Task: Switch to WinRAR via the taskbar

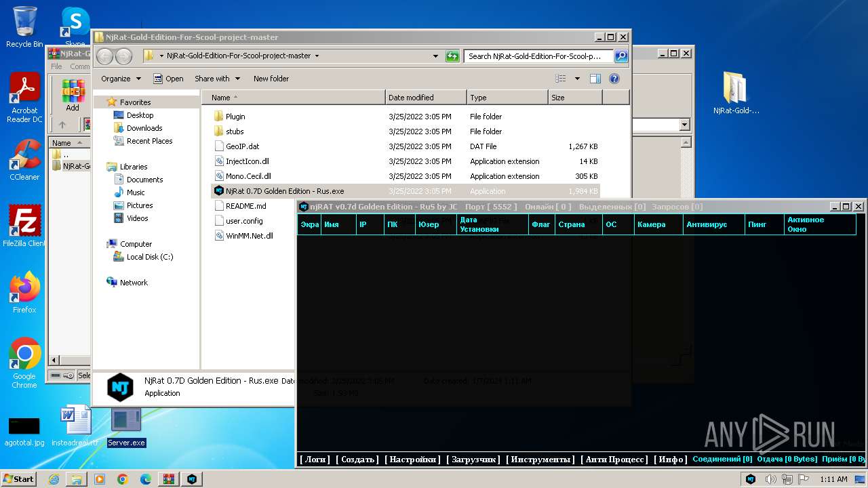Action: point(169,479)
